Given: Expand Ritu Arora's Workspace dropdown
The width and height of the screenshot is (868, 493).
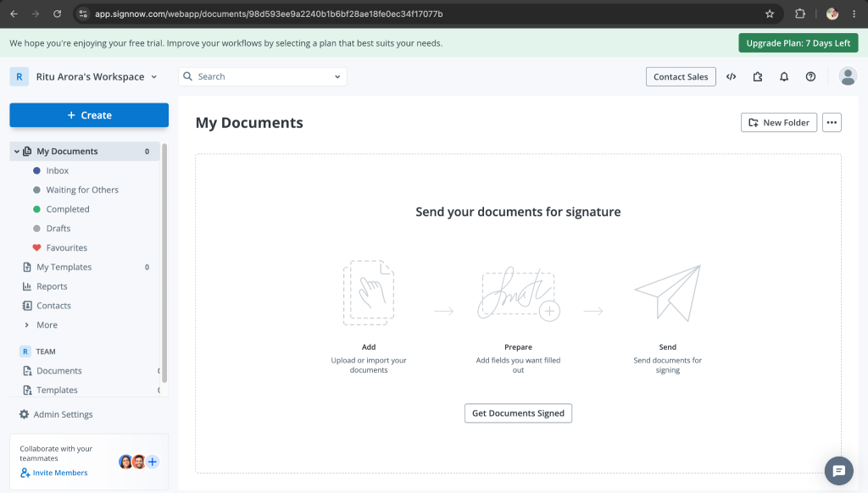Looking at the screenshot, I should 154,77.
